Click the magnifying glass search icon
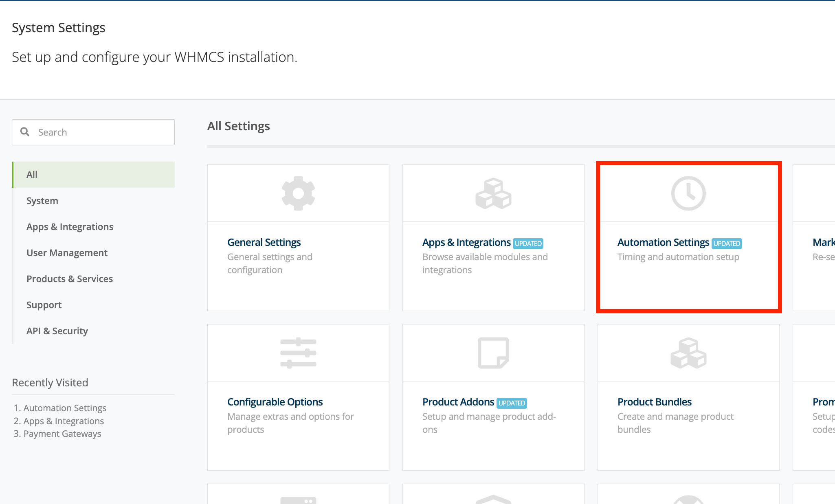 pyautogui.click(x=25, y=132)
